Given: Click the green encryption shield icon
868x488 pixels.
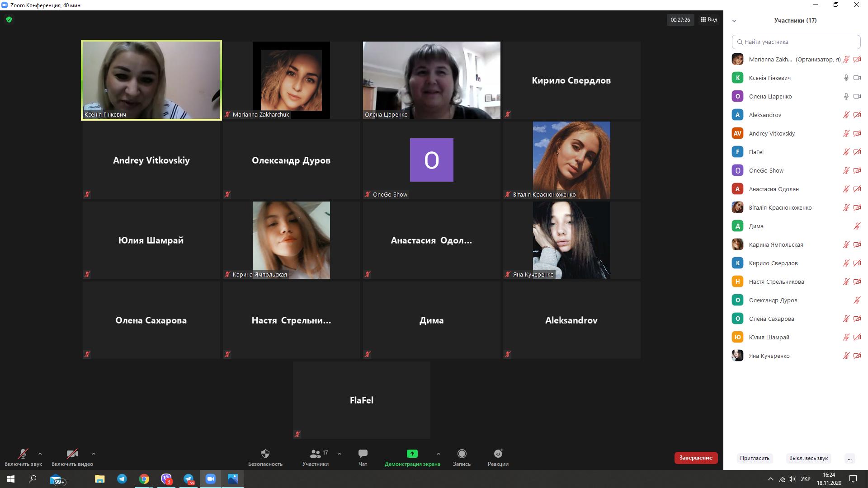Looking at the screenshot, I should click(9, 19).
